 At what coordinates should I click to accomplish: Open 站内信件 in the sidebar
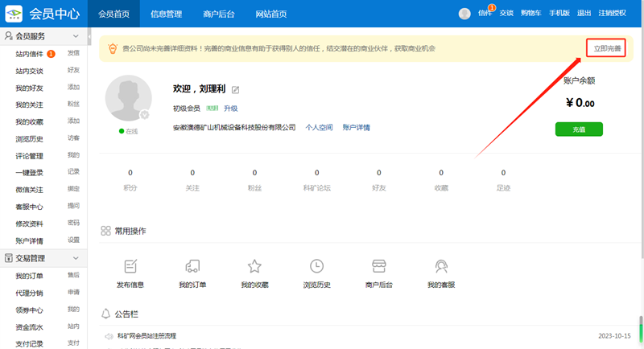(30, 54)
